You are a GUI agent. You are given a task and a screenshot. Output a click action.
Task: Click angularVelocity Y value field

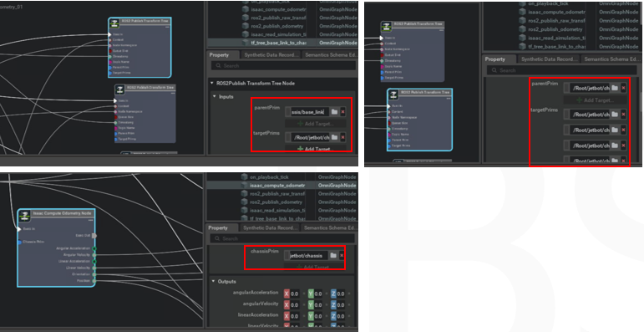tap(318, 305)
